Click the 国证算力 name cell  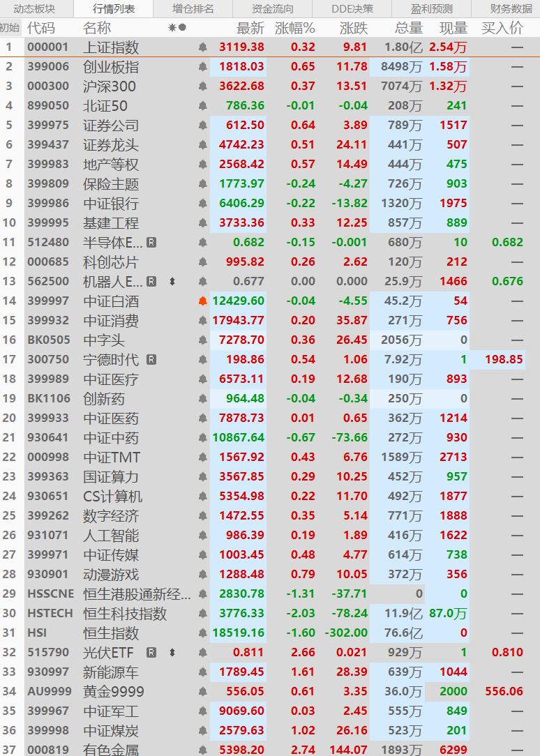[x=111, y=477]
